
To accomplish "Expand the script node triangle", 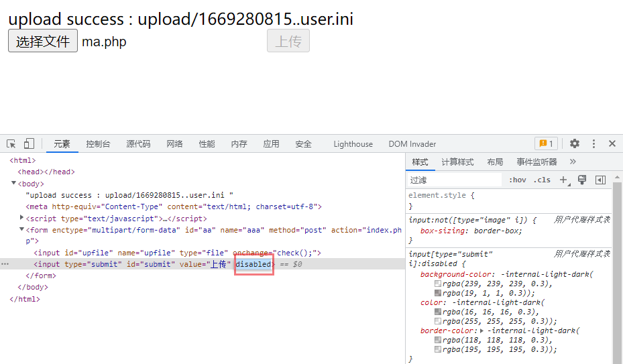I will 21,217.
